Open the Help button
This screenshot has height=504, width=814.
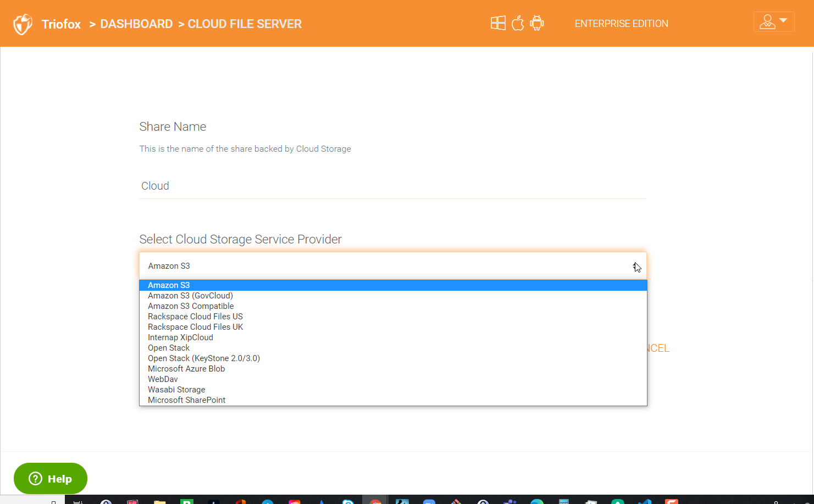click(x=51, y=479)
